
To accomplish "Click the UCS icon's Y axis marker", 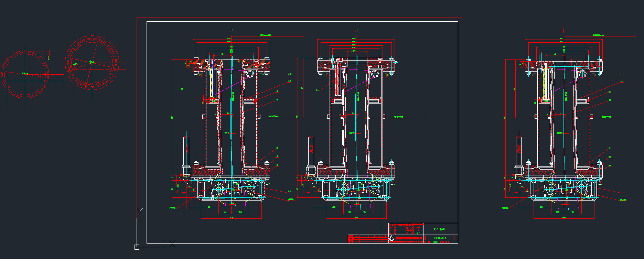I will click(x=140, y=211).
